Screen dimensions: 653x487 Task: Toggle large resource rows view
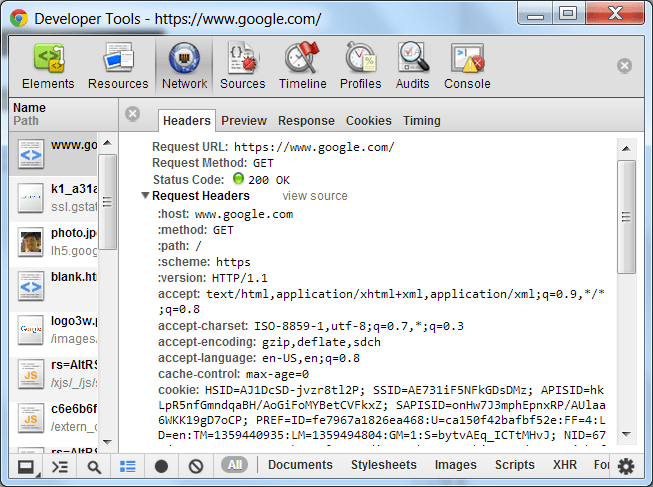point(127,467)
